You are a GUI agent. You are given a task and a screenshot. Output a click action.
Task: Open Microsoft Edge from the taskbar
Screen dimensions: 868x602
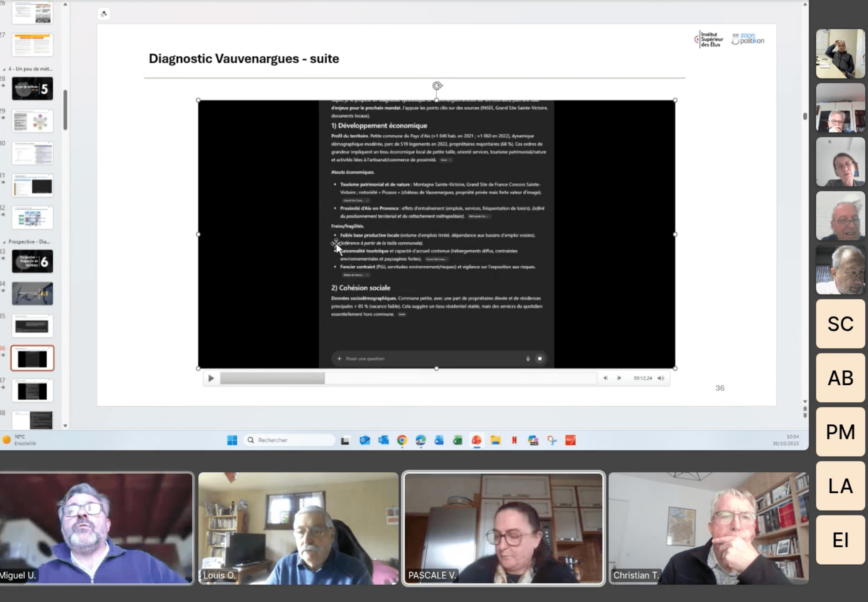point(421,440)
